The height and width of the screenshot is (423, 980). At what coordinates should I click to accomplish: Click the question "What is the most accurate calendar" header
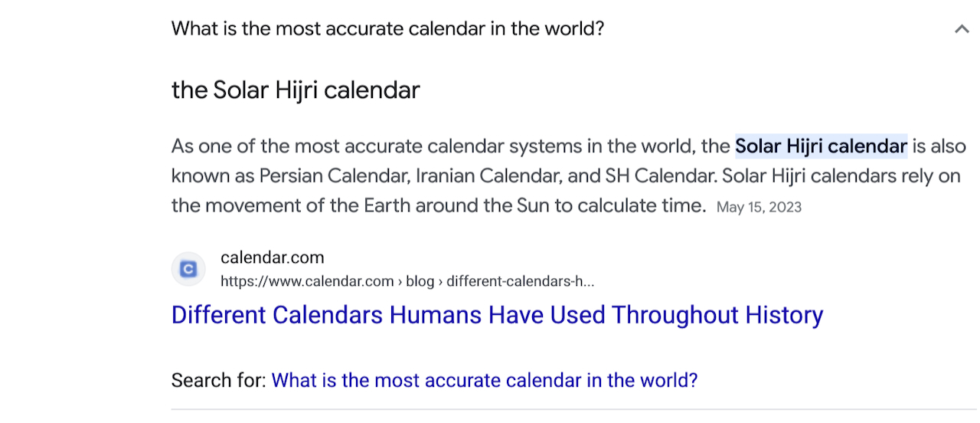(x=387, y=29)
